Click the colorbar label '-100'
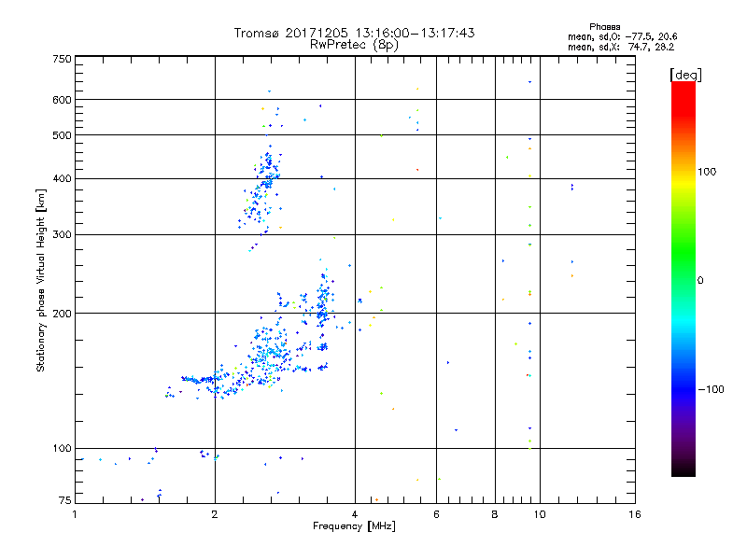 click(x=712, y=389)
